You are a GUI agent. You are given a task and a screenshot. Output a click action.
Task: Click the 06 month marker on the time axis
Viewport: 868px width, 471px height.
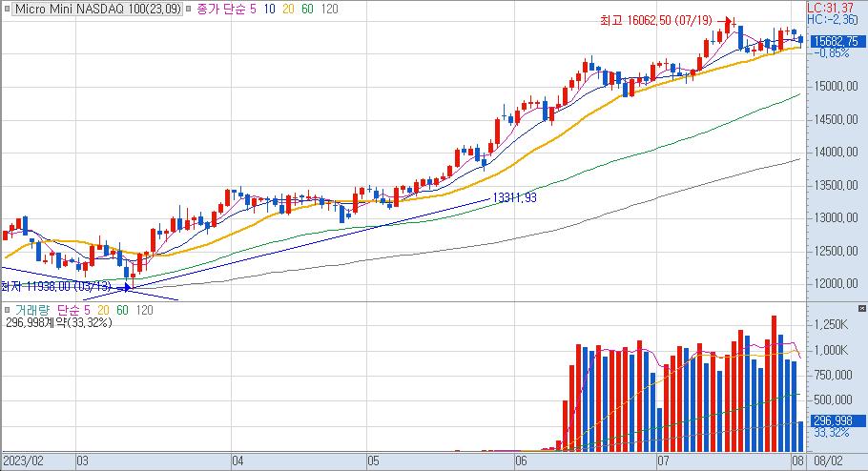521,461
